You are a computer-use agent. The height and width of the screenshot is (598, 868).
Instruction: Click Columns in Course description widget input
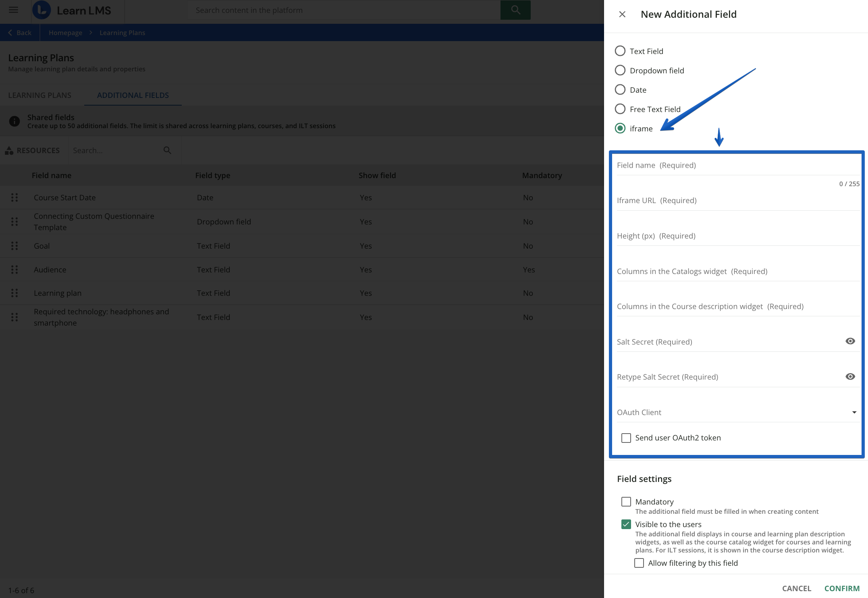click(x=738, y=307)
